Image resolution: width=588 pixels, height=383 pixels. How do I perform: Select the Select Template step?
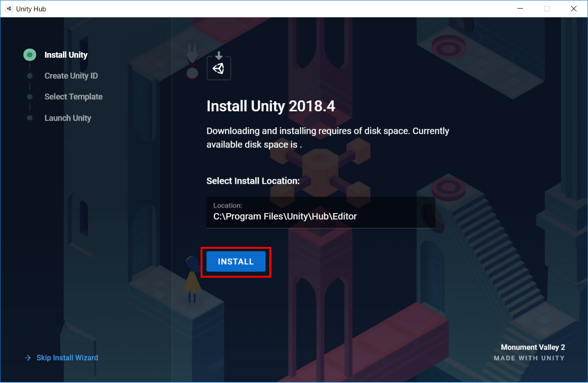tap(73, 97)
